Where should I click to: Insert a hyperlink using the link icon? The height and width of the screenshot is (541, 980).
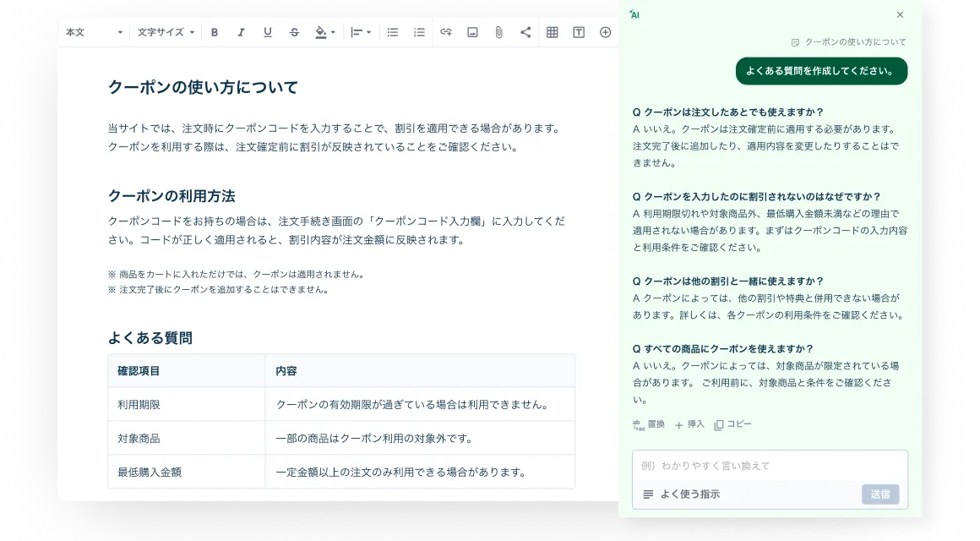point(446,32)
